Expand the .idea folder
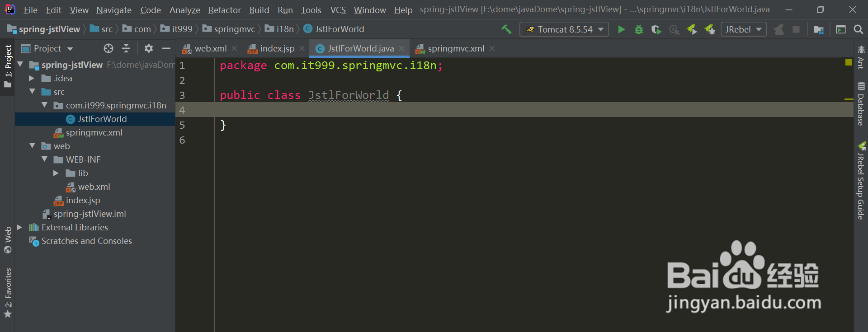868x332 pixels. coord(32,78)
